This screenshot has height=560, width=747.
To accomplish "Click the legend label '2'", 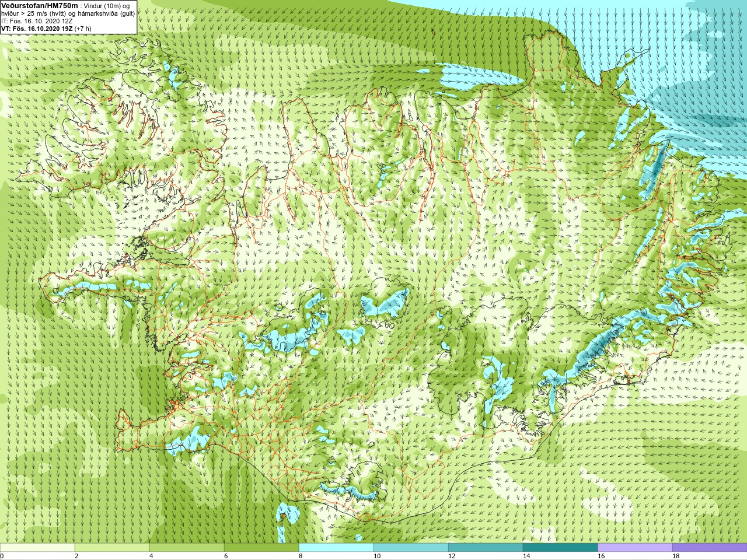I will tap(76, 556).
